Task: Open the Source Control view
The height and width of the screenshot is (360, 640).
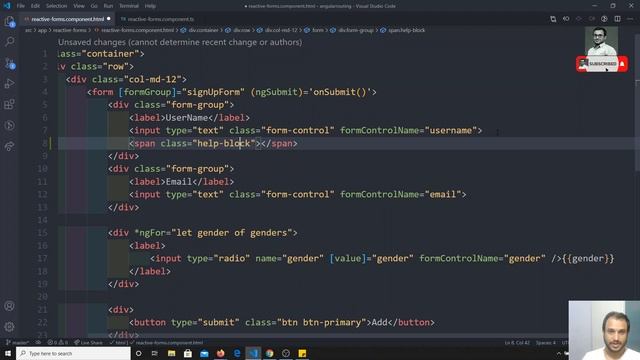Action: pyautogui.click(x=9, y=63)
